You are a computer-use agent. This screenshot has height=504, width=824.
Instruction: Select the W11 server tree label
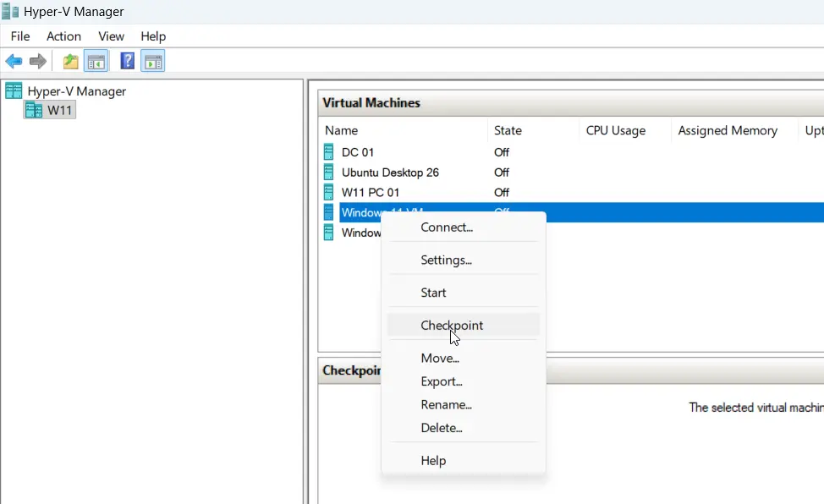click(59, 111)
